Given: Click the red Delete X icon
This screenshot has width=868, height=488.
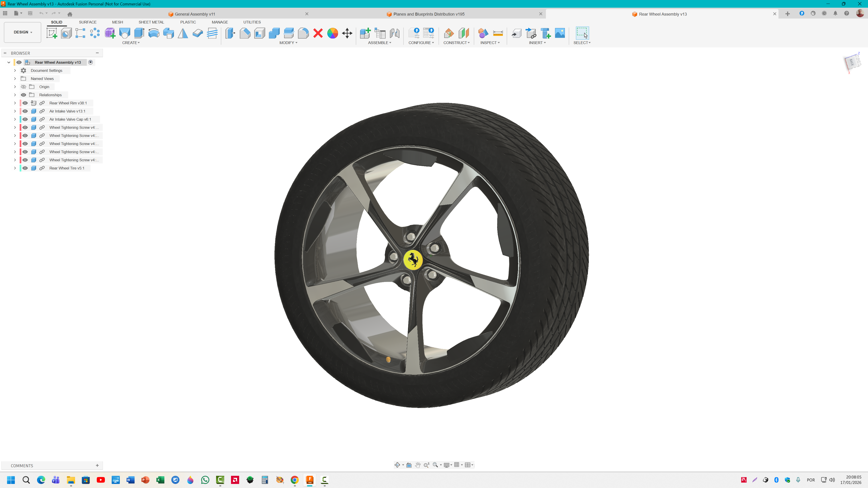Looking at the screenshot, I should pos(318,33).
